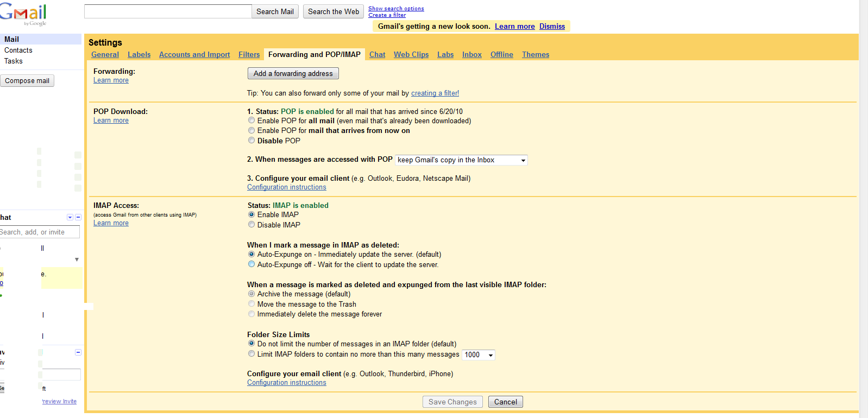Screen dimensions: 868x418
Task: Select Move the message to the Trash
Action: pyautogui.click(x=251, y=304)
